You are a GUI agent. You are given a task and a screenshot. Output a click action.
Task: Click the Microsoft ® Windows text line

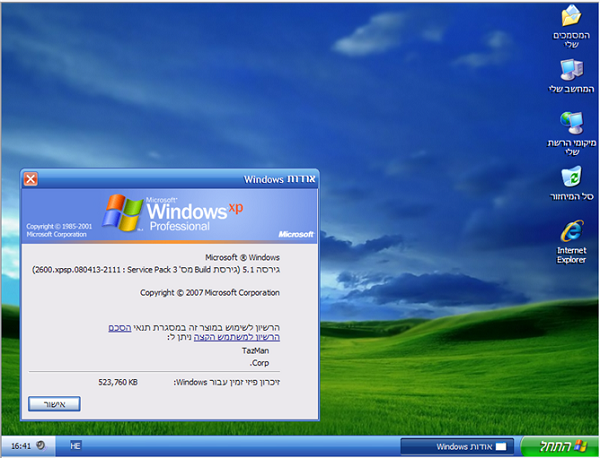242,258
